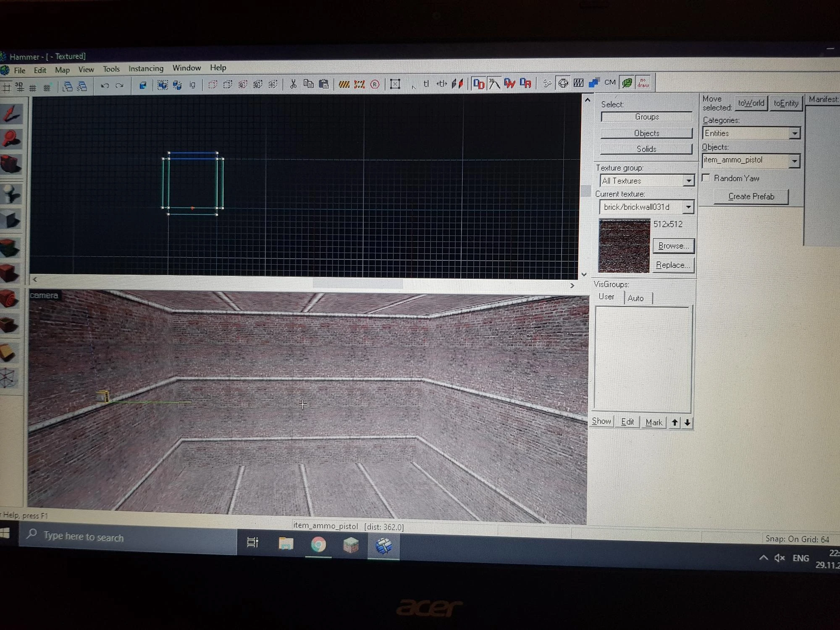Image resolution: width=840 pixels, height=630 pixels.
Task: Click the Undo arrow in toolbar
Action: click(x=105, y=86)
